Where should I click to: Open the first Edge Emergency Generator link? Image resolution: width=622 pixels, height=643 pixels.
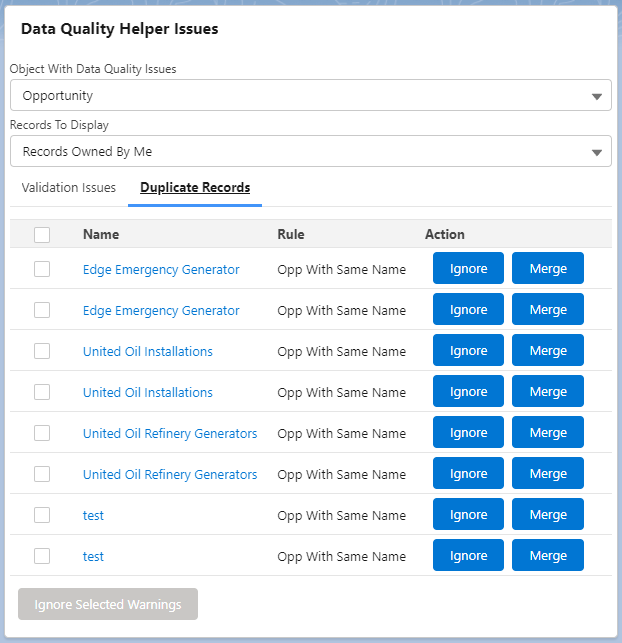tap(161, 269)
